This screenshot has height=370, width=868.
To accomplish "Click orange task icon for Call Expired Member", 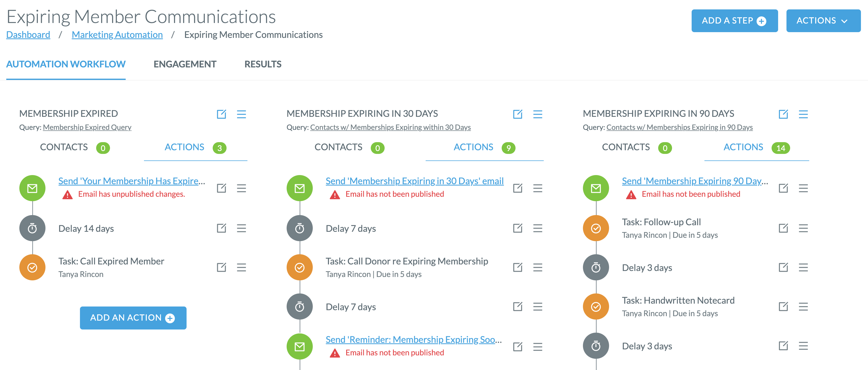I will pos(32,267).
